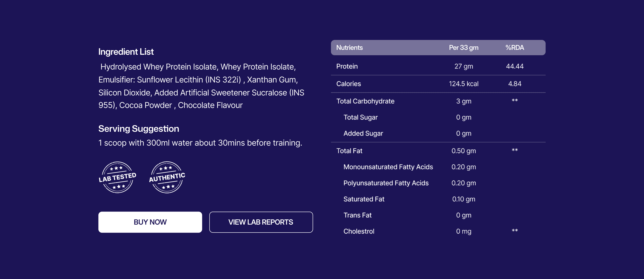Select Monounsaturated Fatty Acids entry
The image size is (644, 279).
pyautogui.click(x=388, y=167)
